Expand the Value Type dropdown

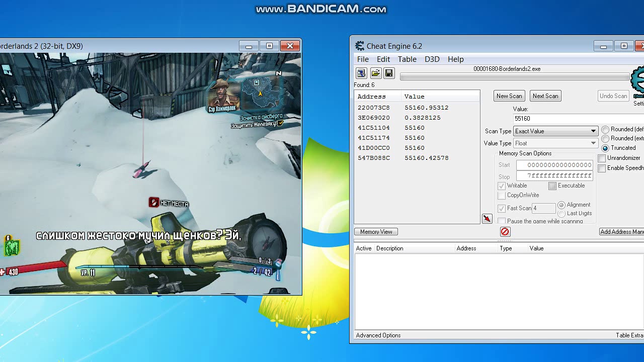click(x=555, y=143)
